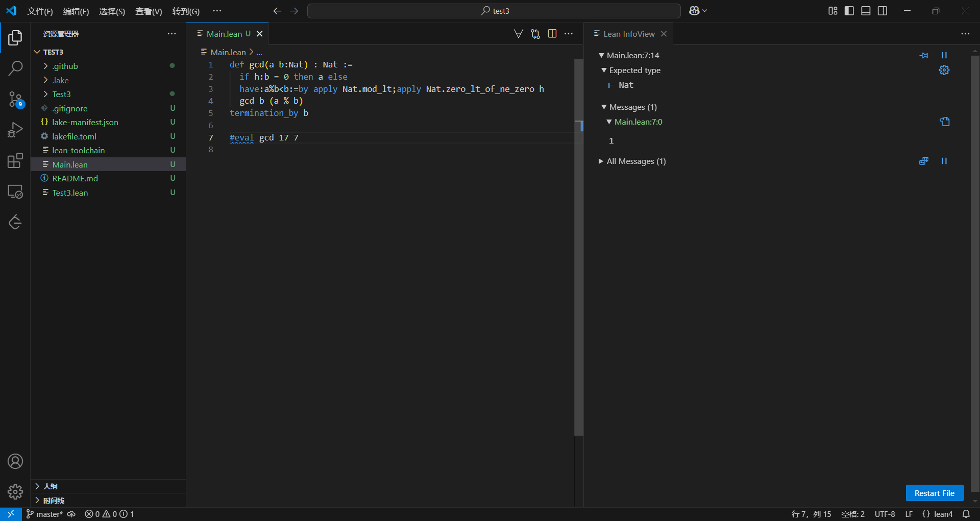This screenshot has height=521, width=980.
Task: Open the Run and Debug view
Action: [15, 130]
